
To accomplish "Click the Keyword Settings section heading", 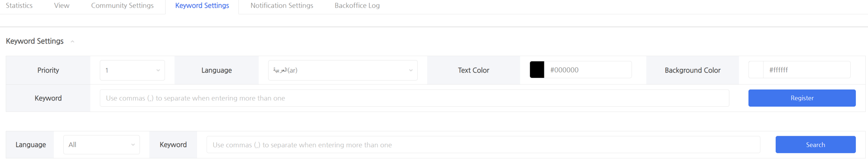I will pyautogui.click(x=35, y=41).
